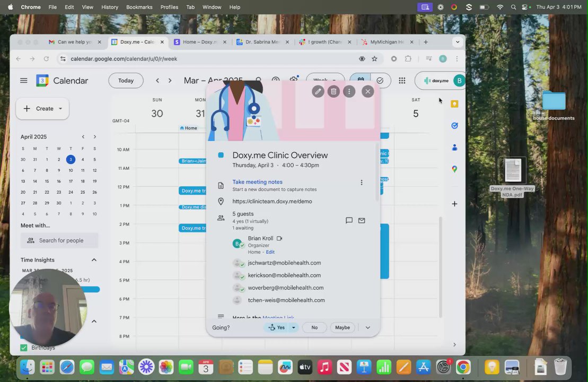Switch to the Dr. Sabrina tab
Viewport: 588px width, 382px height.
[262, 42]
